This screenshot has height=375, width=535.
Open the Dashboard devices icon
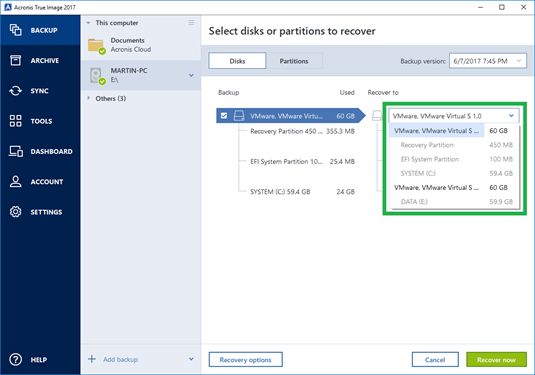click(16, 151)
